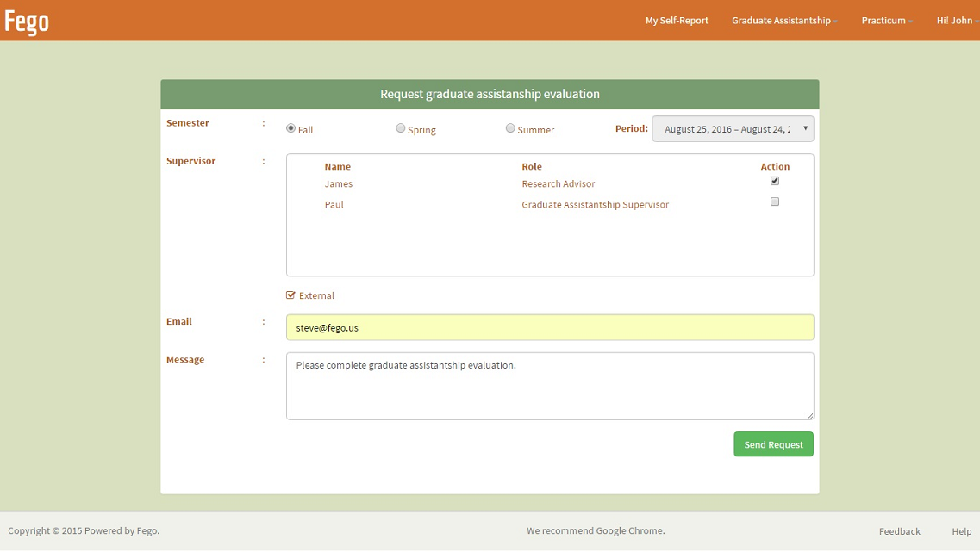Open My Self-Report page
The image size is (980, 552).
point(677,21)
